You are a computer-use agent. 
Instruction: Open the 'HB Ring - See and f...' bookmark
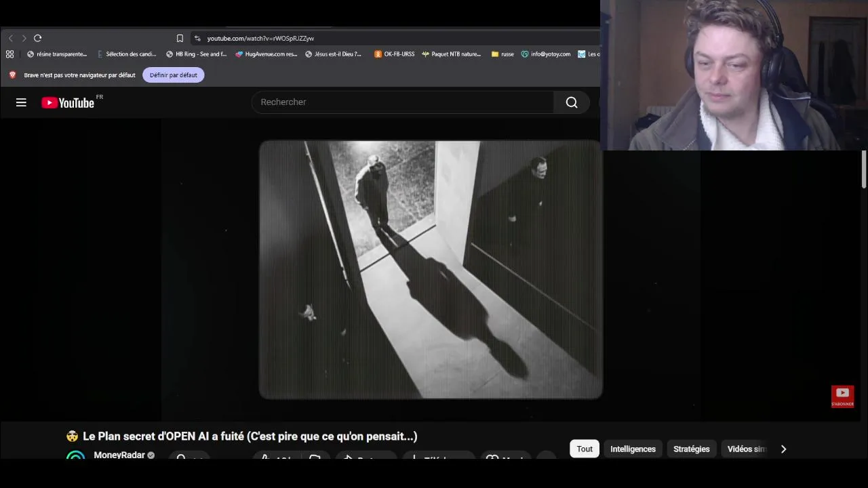pos(196,54)
